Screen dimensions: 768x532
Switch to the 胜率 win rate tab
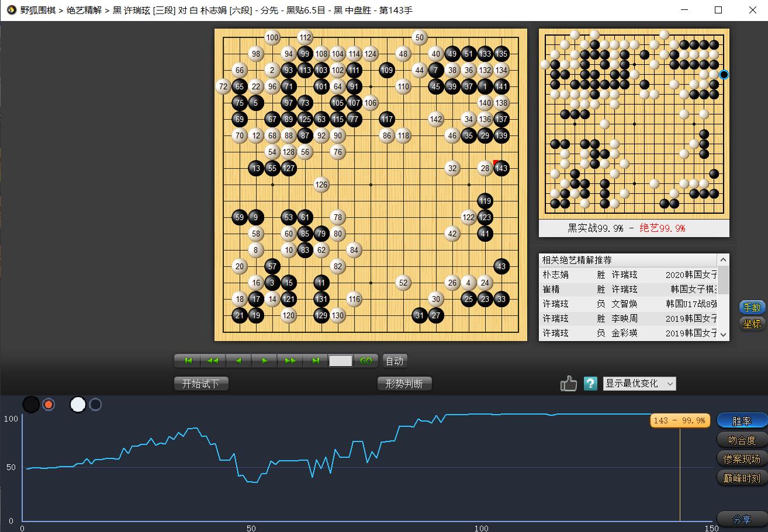click(x=742, y=420)
